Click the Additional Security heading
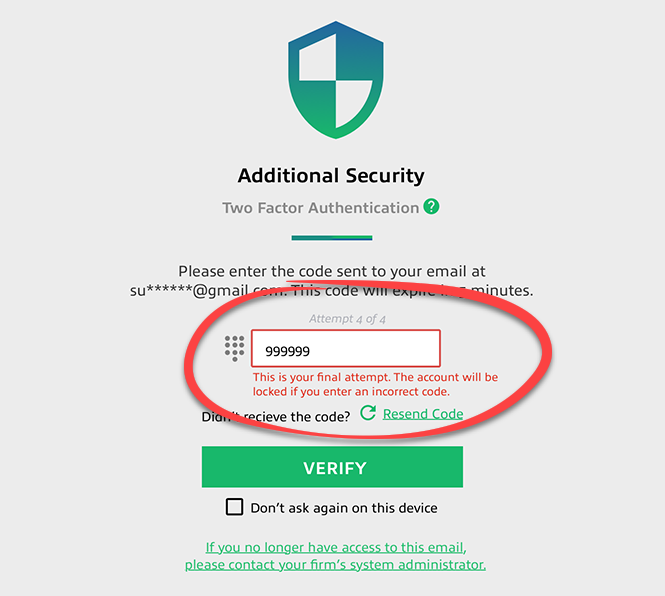 (331, 176)
